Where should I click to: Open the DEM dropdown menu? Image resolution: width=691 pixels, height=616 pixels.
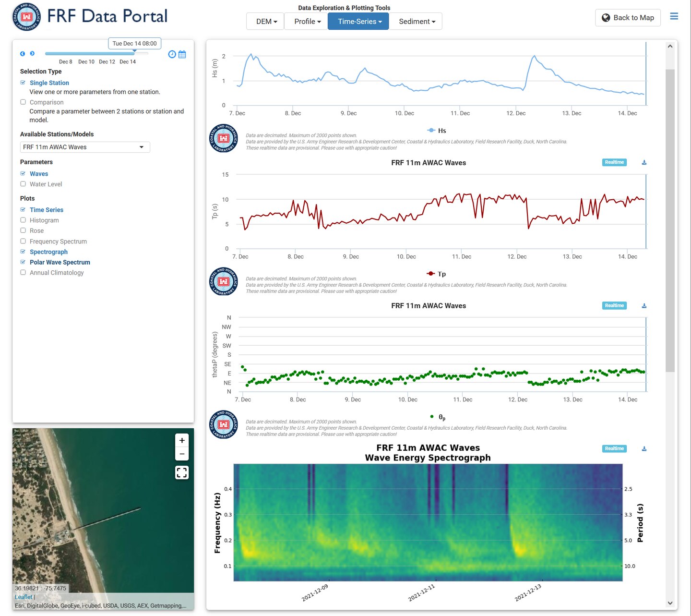[x=265, y=21]
